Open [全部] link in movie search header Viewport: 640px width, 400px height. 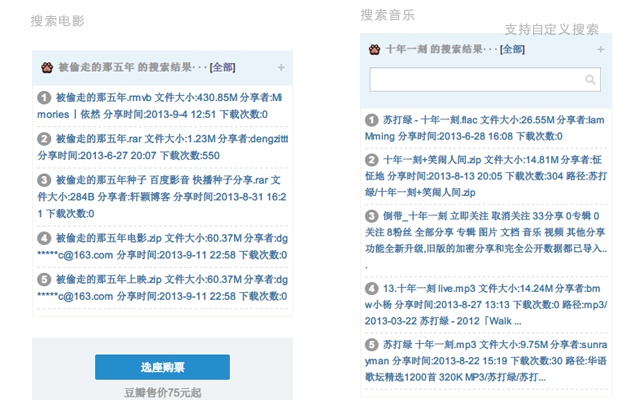click(223, 67)
